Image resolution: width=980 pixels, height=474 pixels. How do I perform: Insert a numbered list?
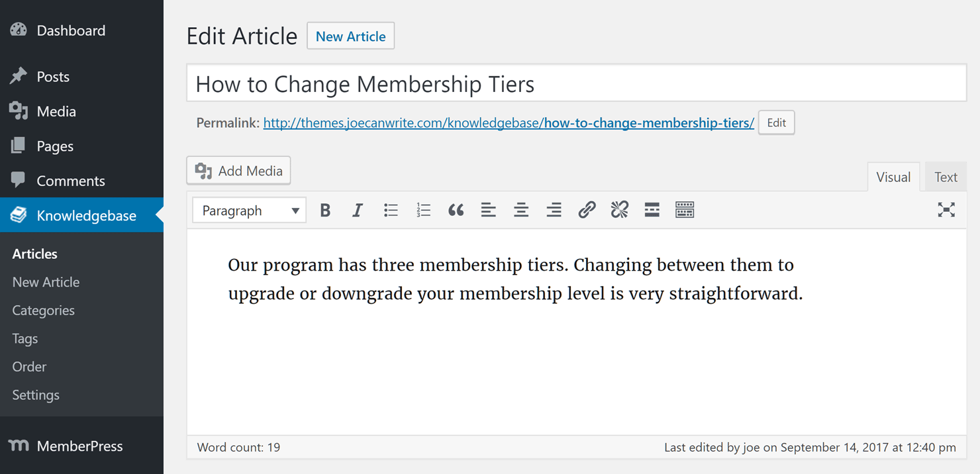(x=423, y=211)
